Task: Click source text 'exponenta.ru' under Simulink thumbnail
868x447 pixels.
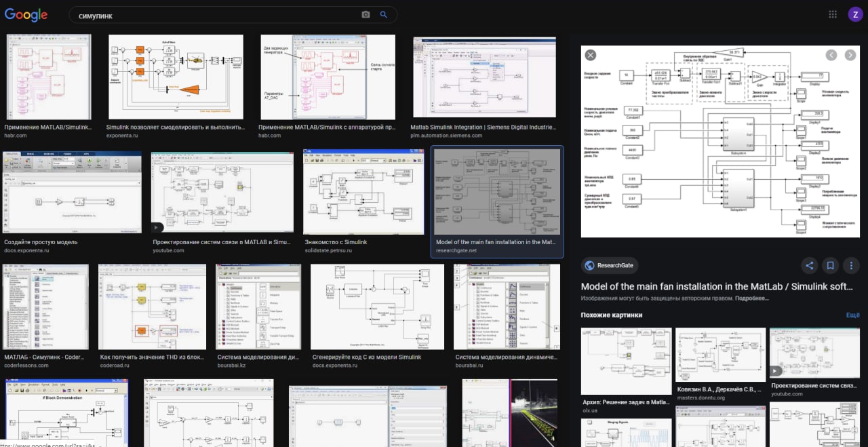Action: 122,136
